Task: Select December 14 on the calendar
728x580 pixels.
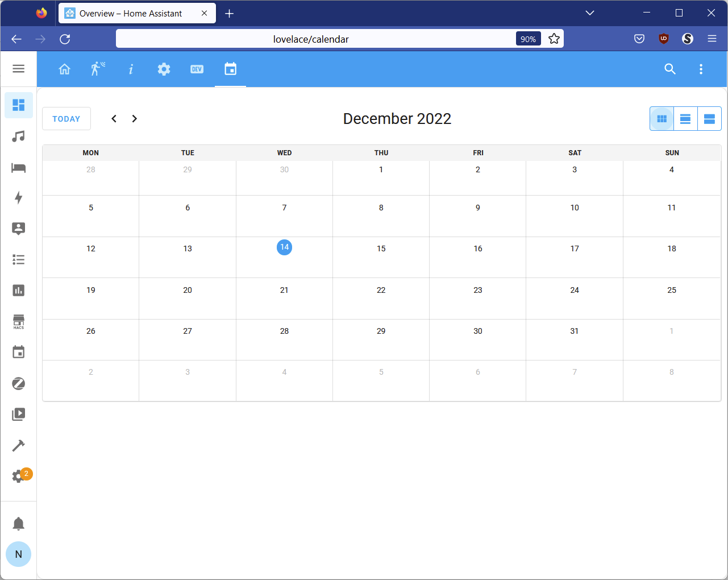Action: pyautogui.click(x=284, y=247)
